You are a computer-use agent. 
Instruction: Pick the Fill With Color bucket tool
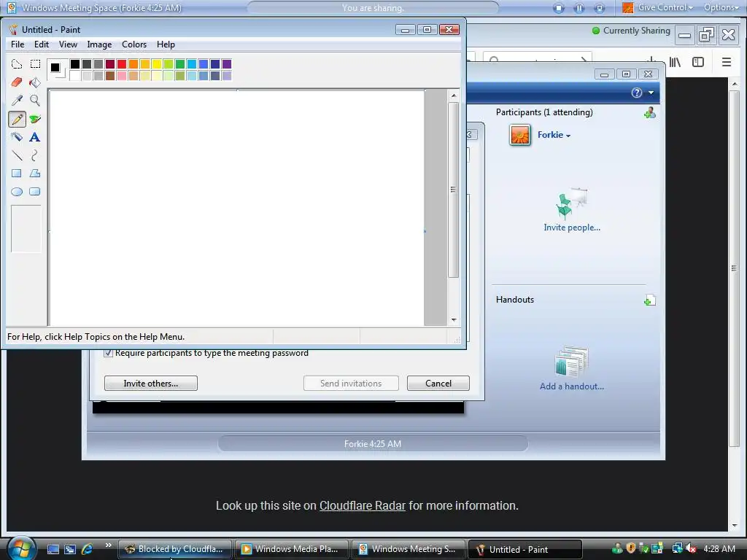click(x=35, y=82)
